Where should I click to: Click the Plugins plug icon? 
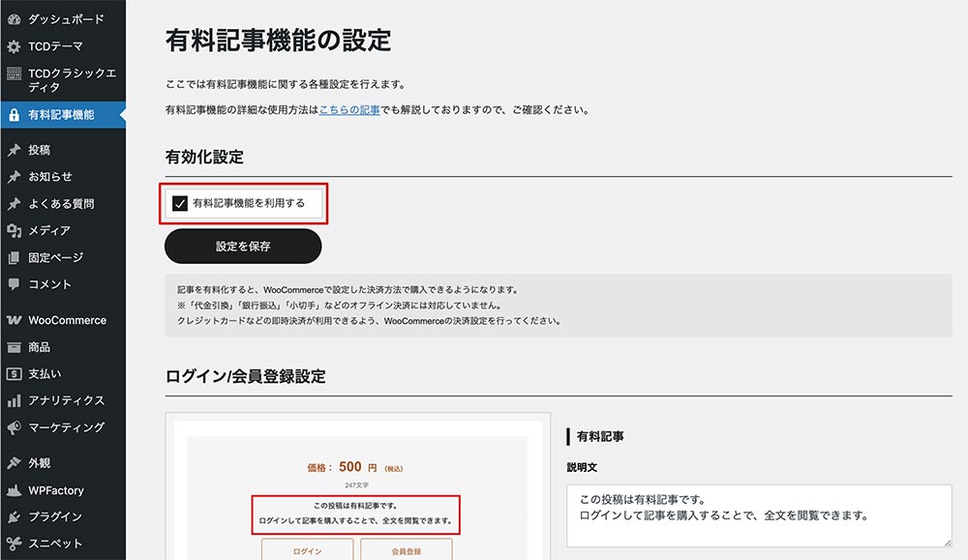click(x=14, y=516)
